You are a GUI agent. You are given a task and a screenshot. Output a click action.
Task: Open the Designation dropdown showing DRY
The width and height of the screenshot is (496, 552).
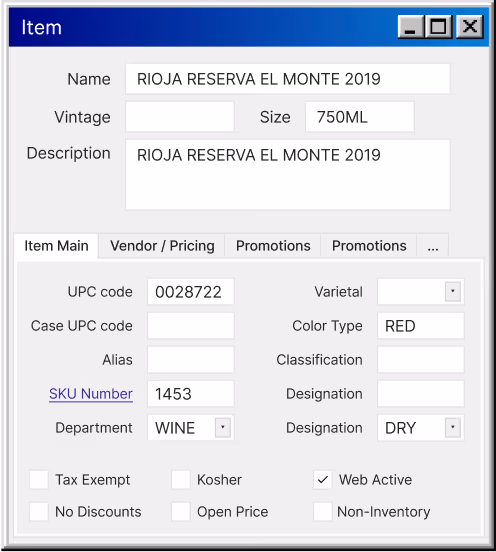click(x=453, y=427)
